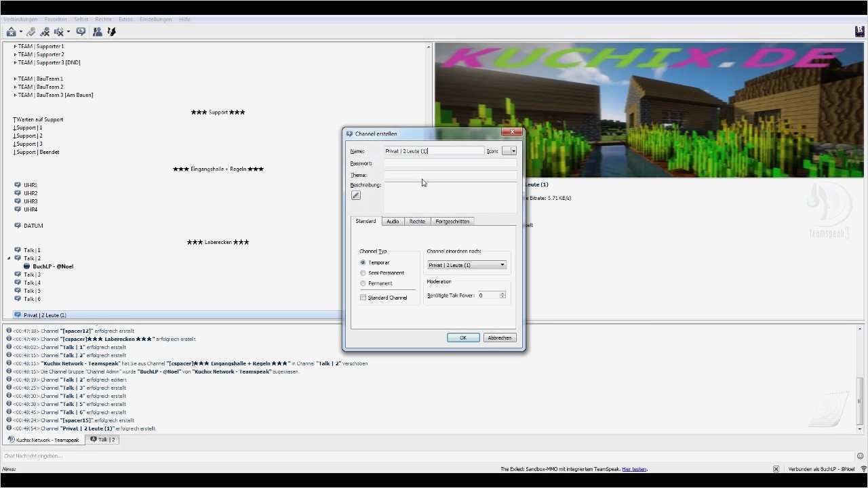Click the Talk | 3 channel icon
The image size is (868, 488).
tap(18, 274)
